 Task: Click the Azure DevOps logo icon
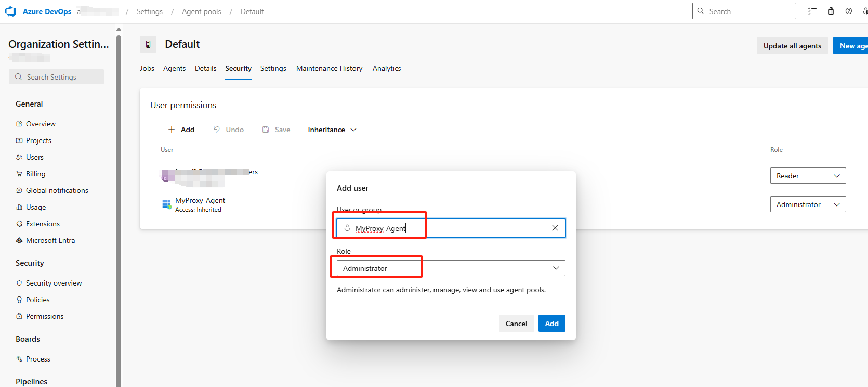10,11
